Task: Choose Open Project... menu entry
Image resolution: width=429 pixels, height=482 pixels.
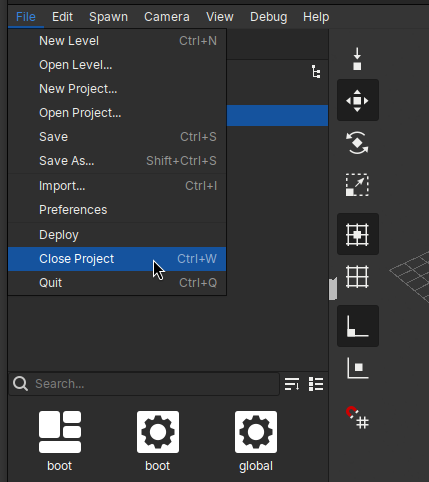Action: [117, 113]
